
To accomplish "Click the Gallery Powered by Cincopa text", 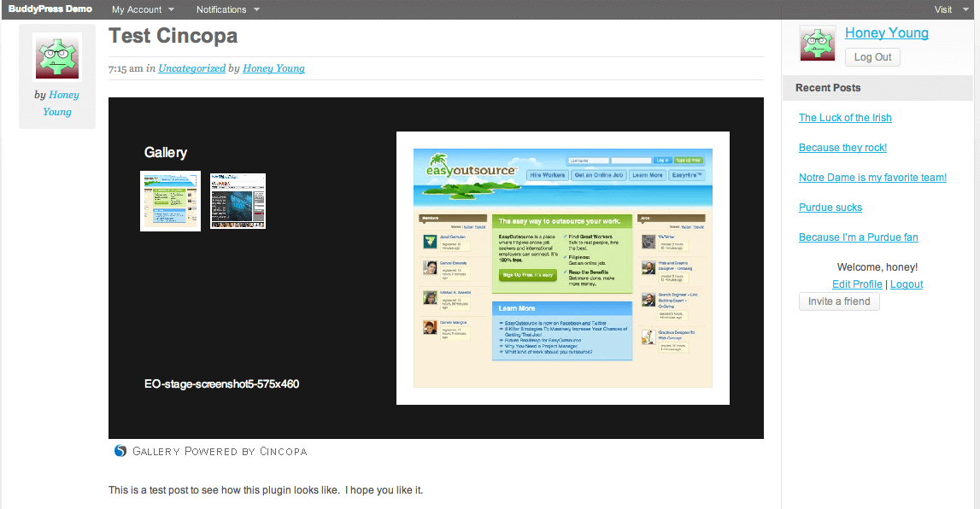I will click(220, 451).
